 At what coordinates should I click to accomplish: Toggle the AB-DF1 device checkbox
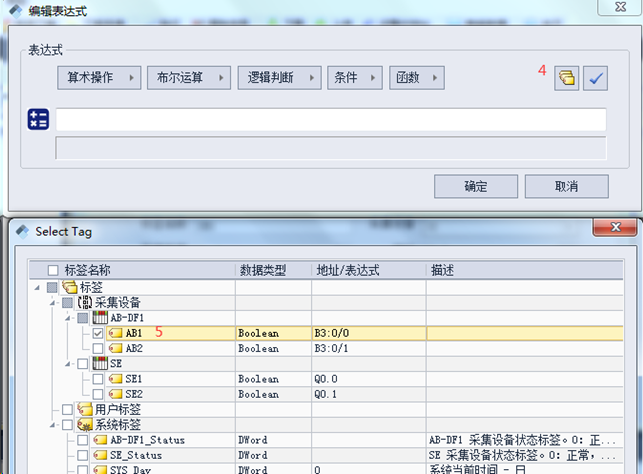pos(82,318)
